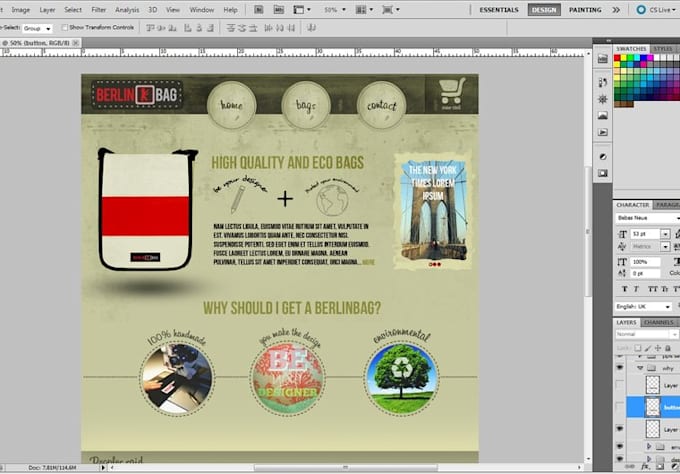
Task: Toggle Lock Image Pixels brush icon
Action: 648,348
